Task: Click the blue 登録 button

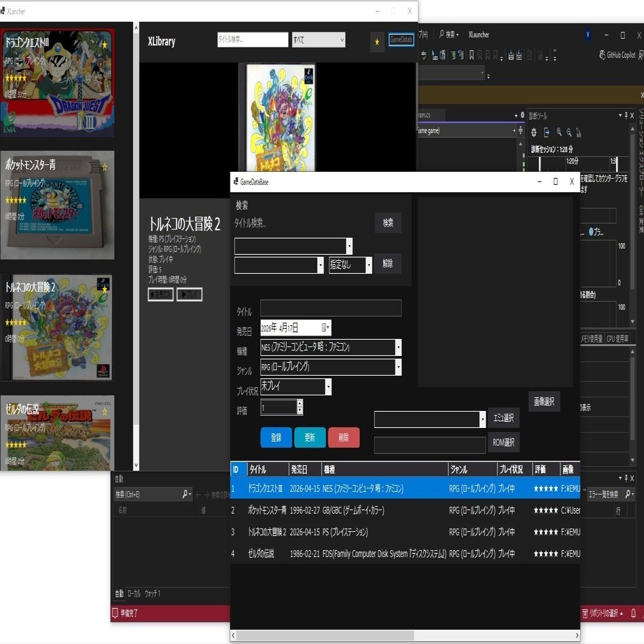Action: (x=276, y=437)
